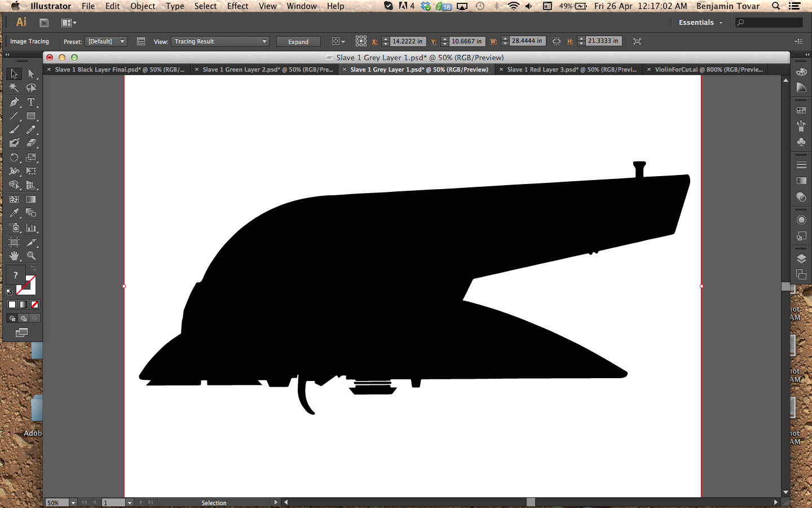Open the zoom level dropdown at 50%
Viewport: 812px width, 508px height.
(x=73, y=502)
